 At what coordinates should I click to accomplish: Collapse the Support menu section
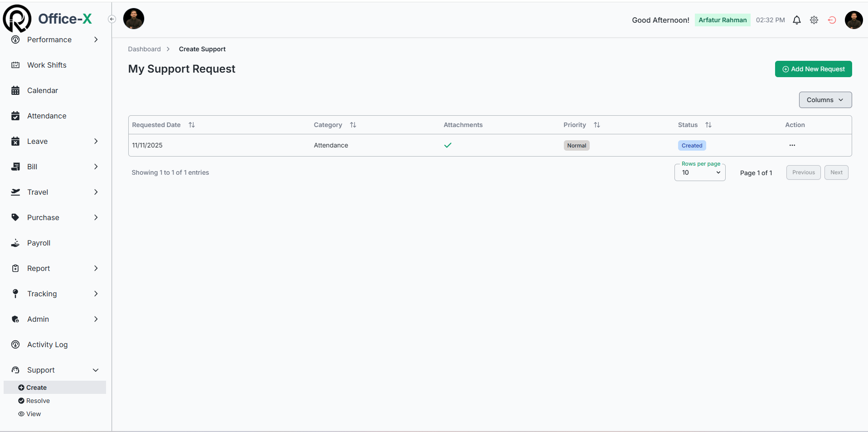[x=96, y=370]
